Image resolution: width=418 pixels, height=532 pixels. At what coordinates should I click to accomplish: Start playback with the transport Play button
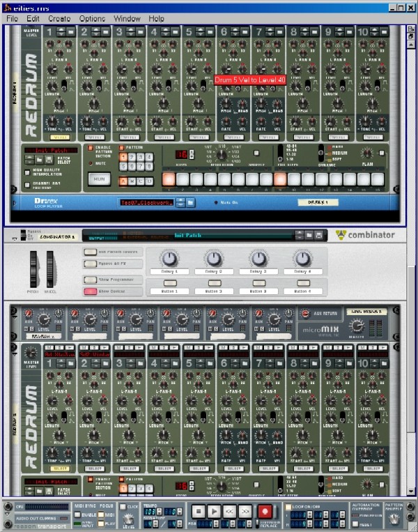(214, 511)
